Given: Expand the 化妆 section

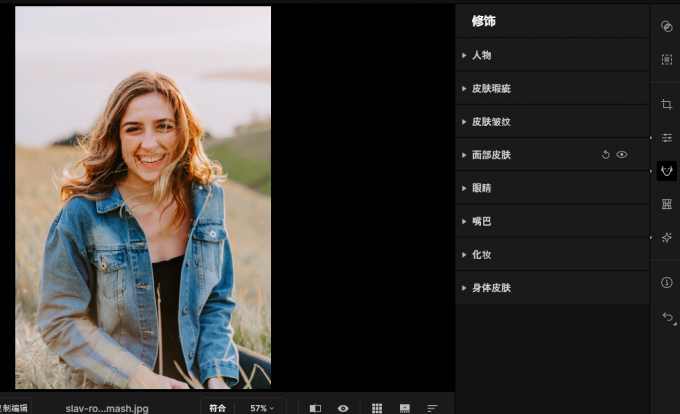Looking at the screenshot, I should pos(552,254).
